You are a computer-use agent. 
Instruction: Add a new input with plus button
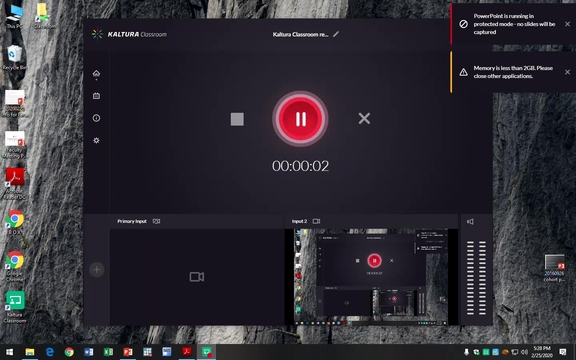[x=97, y=270]
